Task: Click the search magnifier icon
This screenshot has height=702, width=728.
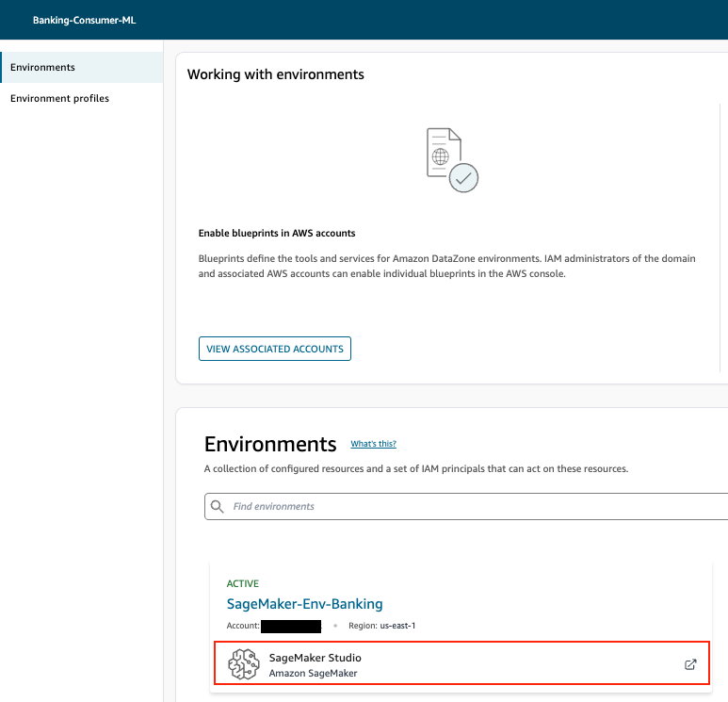Action: tap(218, 506)
